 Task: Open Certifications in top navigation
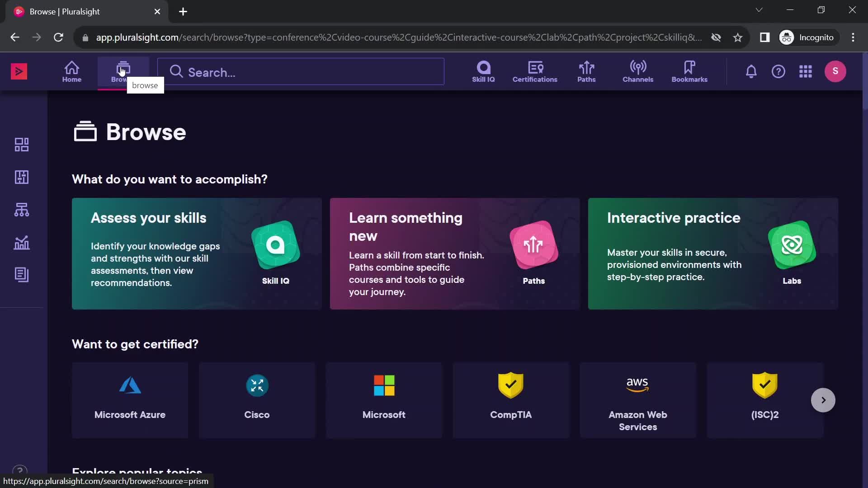coord(535,71)
